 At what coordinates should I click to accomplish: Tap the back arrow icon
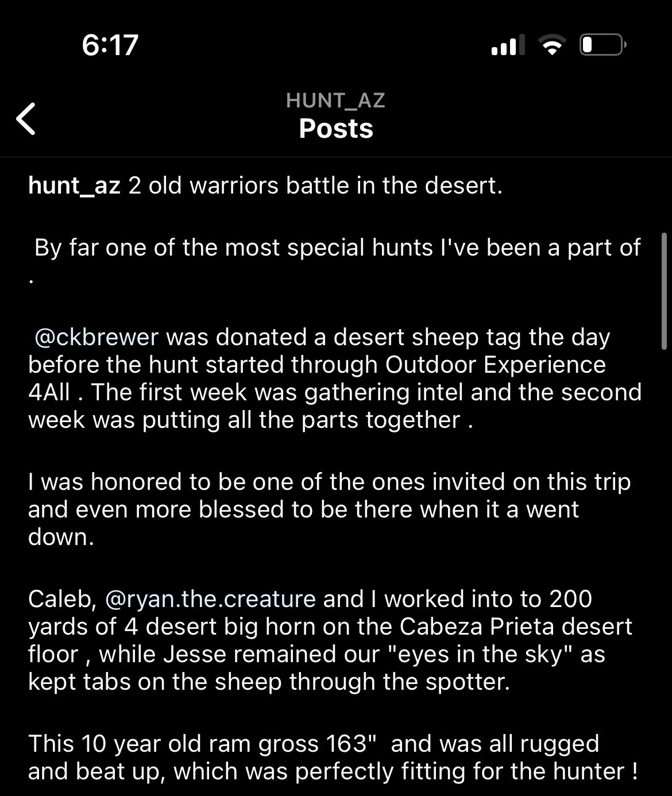click(x=26, y=119)
